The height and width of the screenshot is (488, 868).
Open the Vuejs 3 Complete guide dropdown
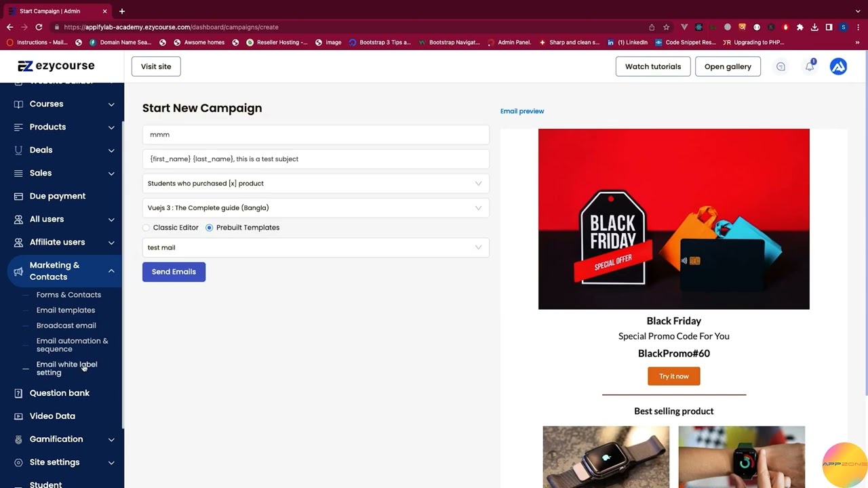(315, 208)
